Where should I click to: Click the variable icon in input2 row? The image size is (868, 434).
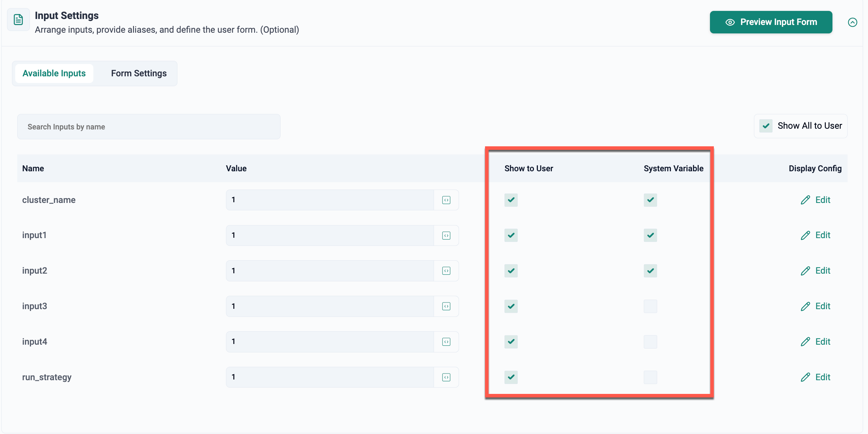(x=446, y=271)
